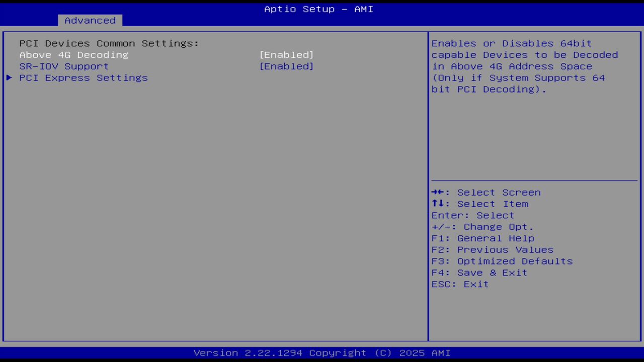Toggle Above 4G Decoding Enabled value
The image size is (644, 362).
tap(286, 55)
